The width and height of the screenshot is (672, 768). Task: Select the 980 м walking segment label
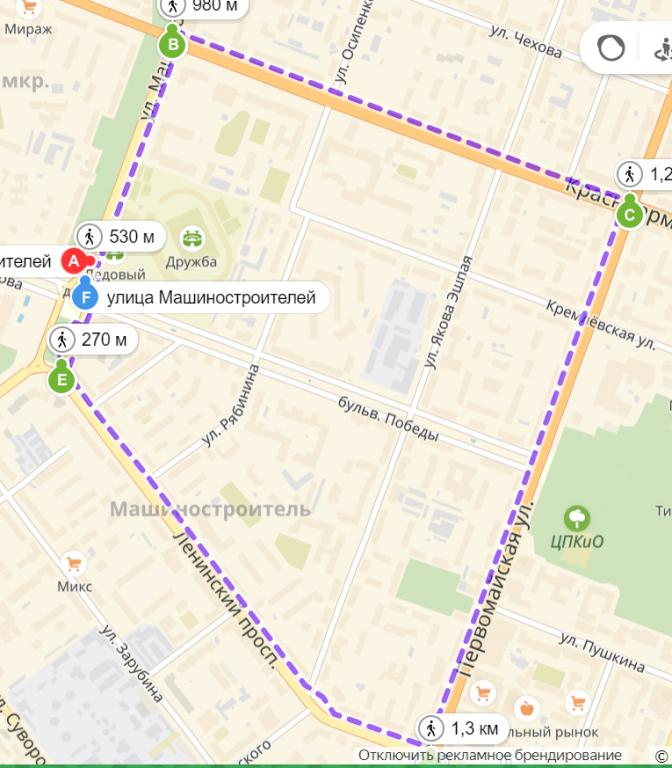point(203,7)
